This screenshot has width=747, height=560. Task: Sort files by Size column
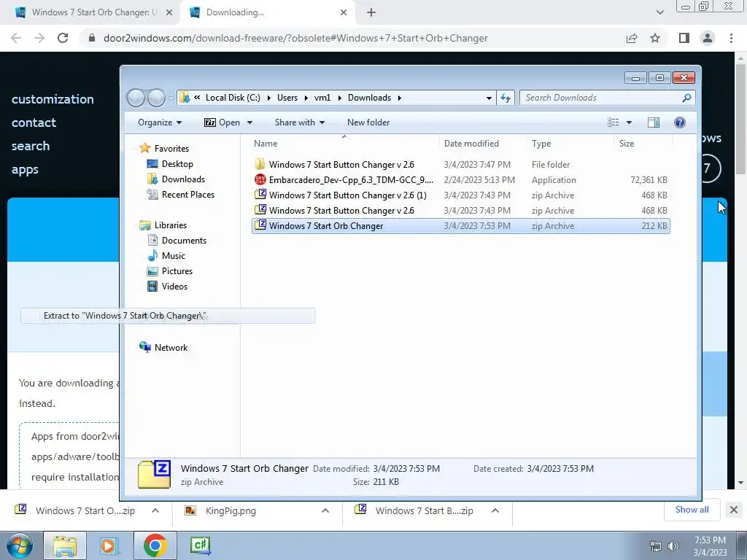(x=643, y=144)
